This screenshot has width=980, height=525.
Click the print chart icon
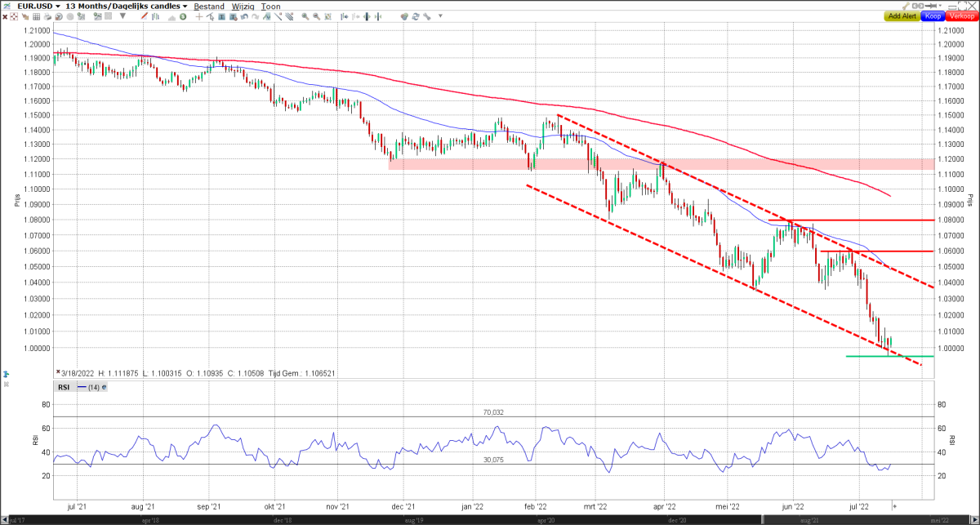click(x=47, y=16)
